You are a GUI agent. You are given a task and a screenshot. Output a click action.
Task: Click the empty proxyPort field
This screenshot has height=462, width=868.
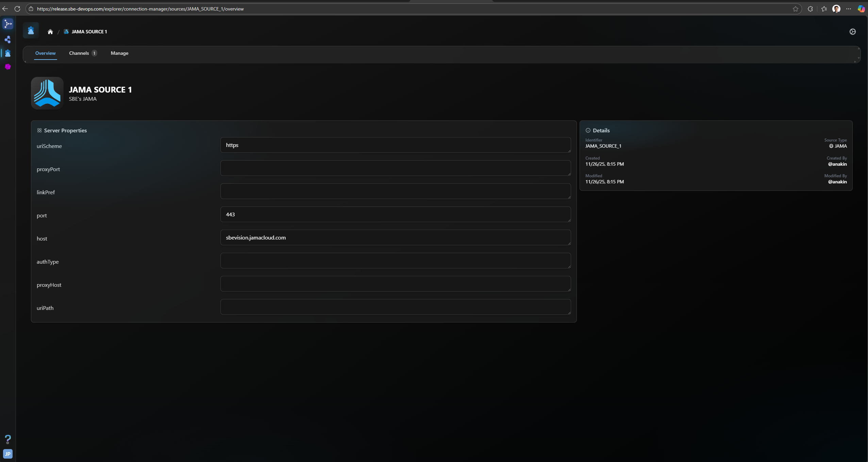click(x=395, y=168)
